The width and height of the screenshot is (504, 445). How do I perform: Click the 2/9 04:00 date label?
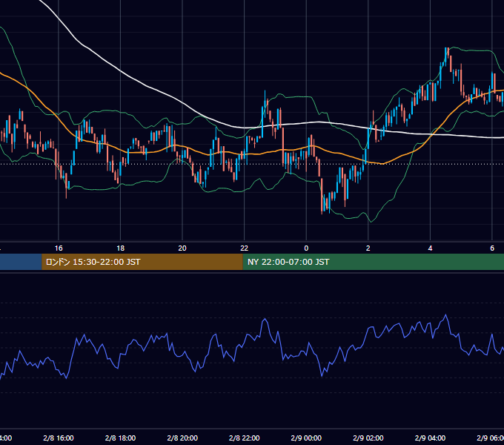pos(430,438)
